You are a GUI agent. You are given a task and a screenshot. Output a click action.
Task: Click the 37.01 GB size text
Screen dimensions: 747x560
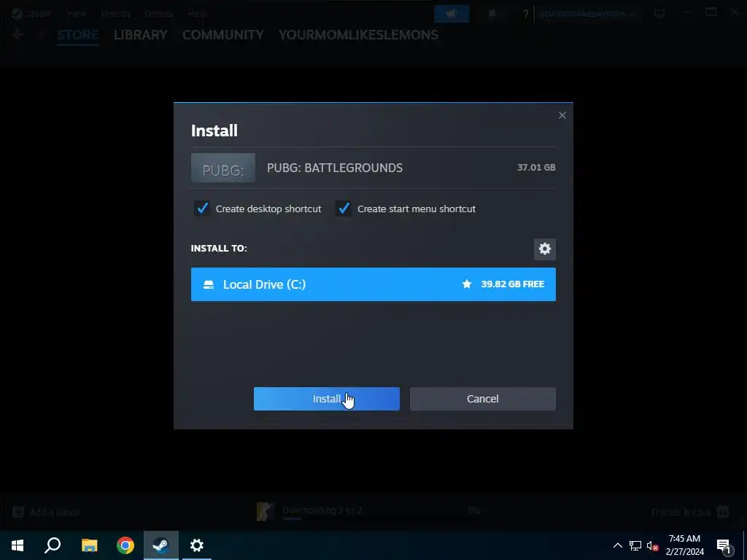pos(536,167)
